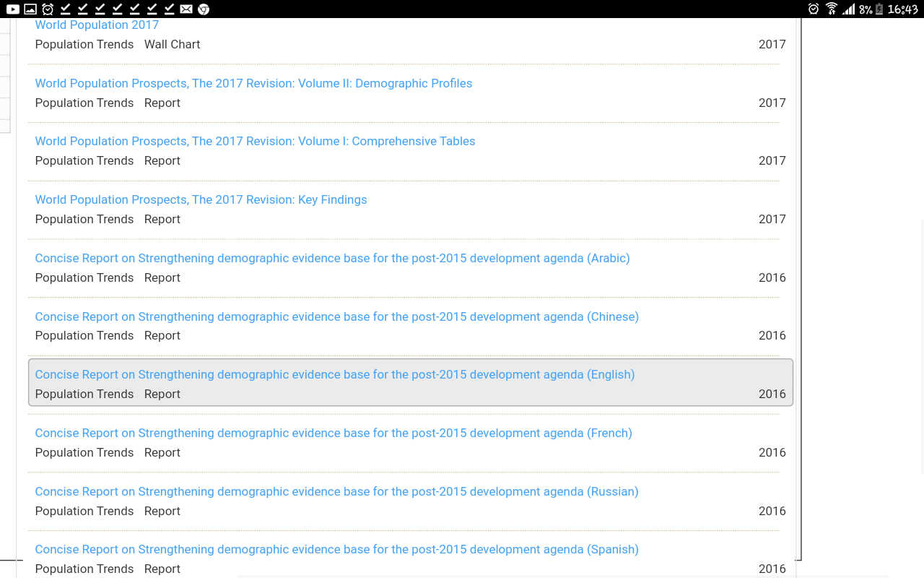Open the 2017 Revision: Key Findings link
The image size is (924, 578).
click(201, 200)
